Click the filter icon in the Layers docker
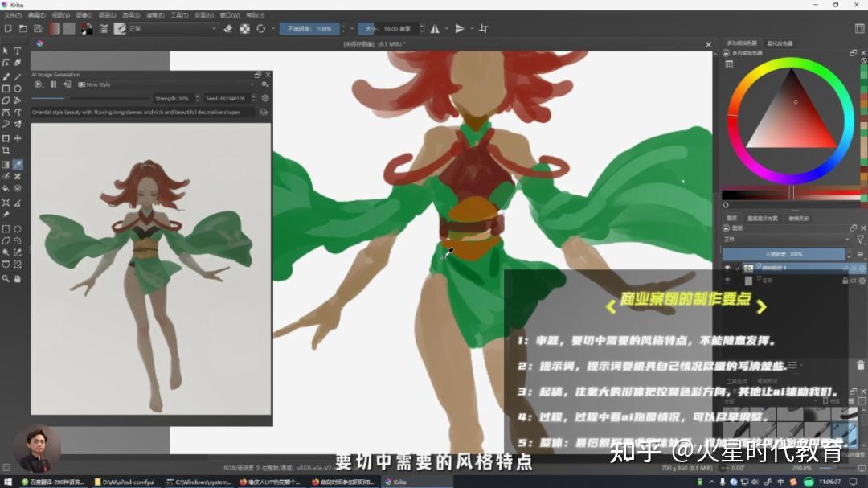Screen dimensions: 868x488 click(860, 239)
